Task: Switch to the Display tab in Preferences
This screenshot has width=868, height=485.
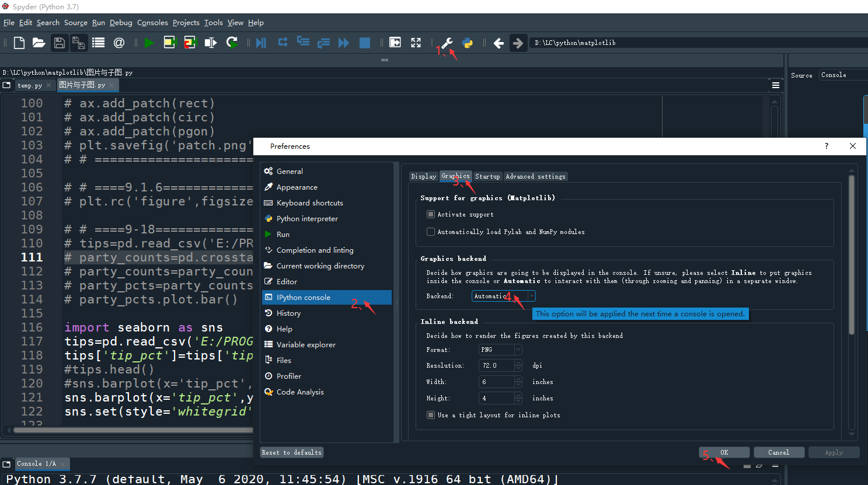Action: coord(424,176)
